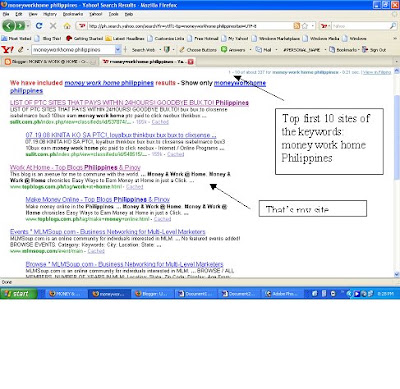Screen dimensions: 400x389
Task: Switch to the Document1 Word taskbar button
Action: (x=195, y=294)
